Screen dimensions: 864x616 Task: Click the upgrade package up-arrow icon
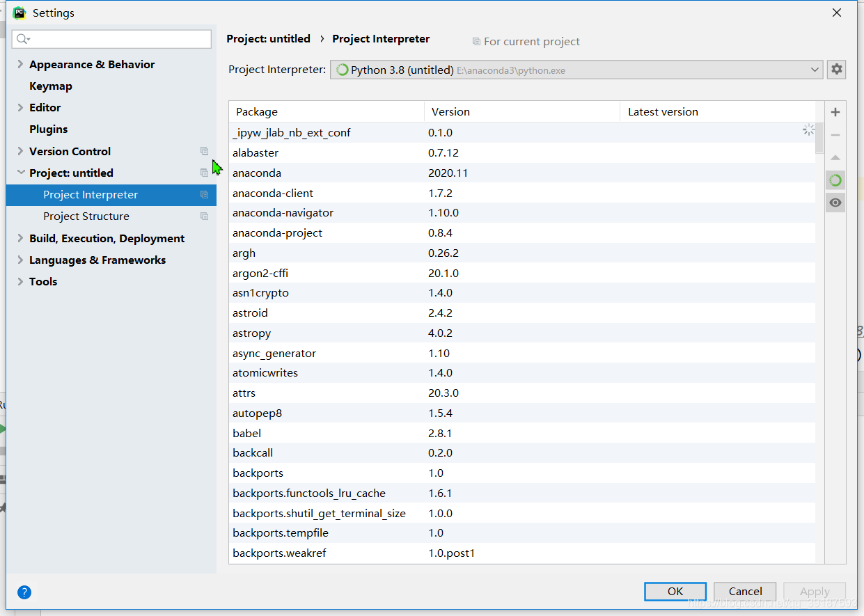point(835,158)
